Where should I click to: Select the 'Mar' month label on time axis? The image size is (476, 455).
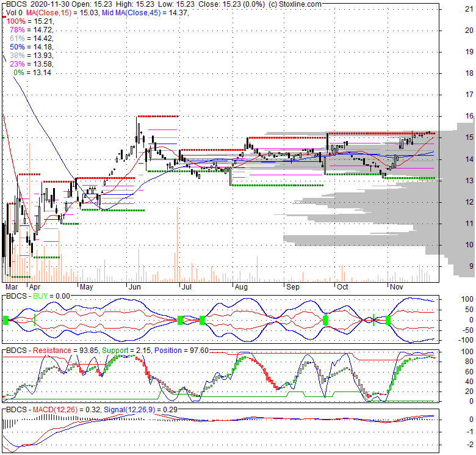(x=12, y=287)
